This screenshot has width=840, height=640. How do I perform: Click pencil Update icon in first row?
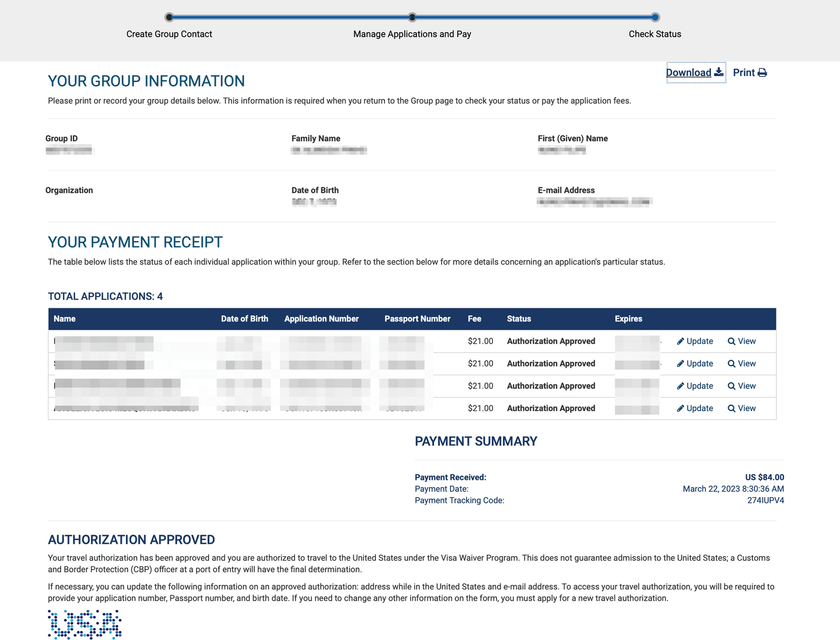680,341
